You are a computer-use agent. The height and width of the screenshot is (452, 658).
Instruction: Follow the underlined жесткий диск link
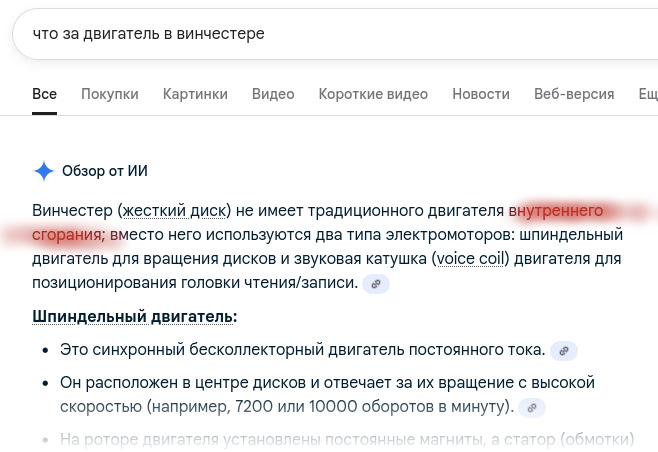coord(174,211)
